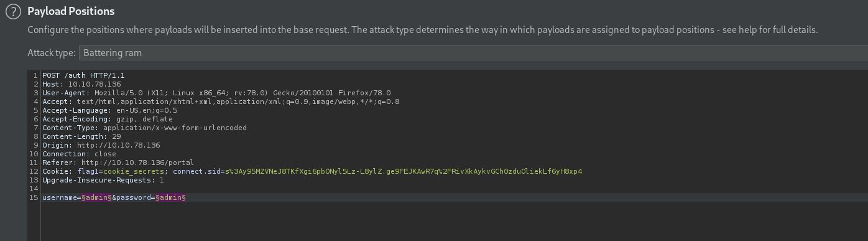Click the Content-Length value 29
This screenshot has width=868, height=241.
coord(116,136)
